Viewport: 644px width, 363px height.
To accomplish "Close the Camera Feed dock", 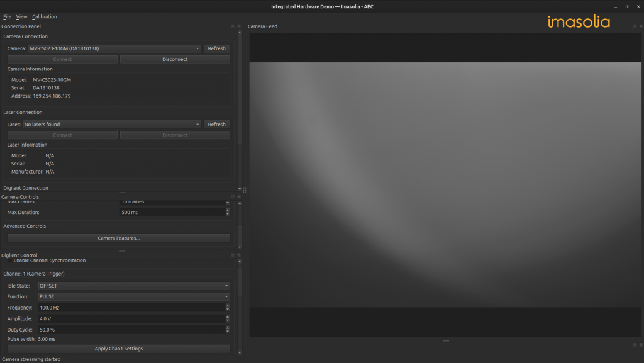I will tap(641, 26).
